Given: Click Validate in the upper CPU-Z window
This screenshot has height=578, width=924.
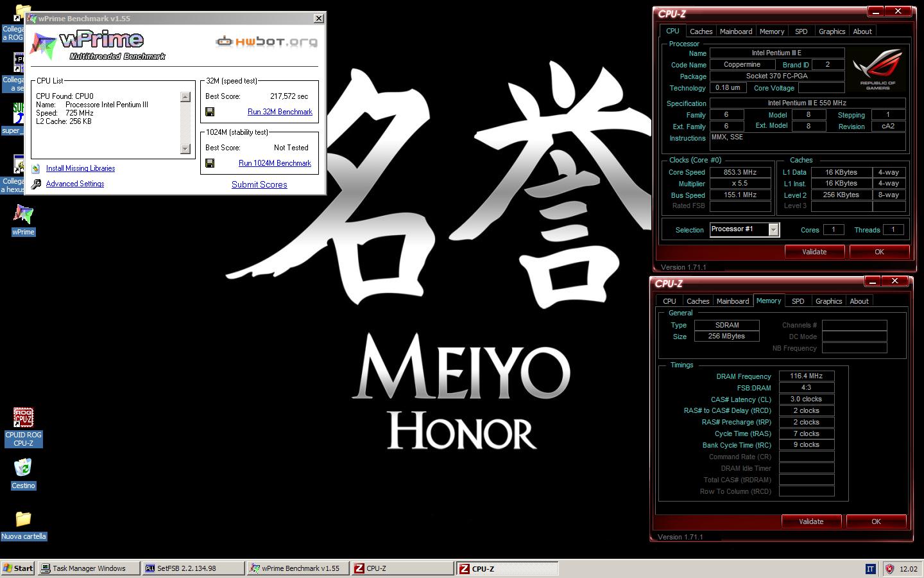Looking at the screenshot, I should 814,252.
